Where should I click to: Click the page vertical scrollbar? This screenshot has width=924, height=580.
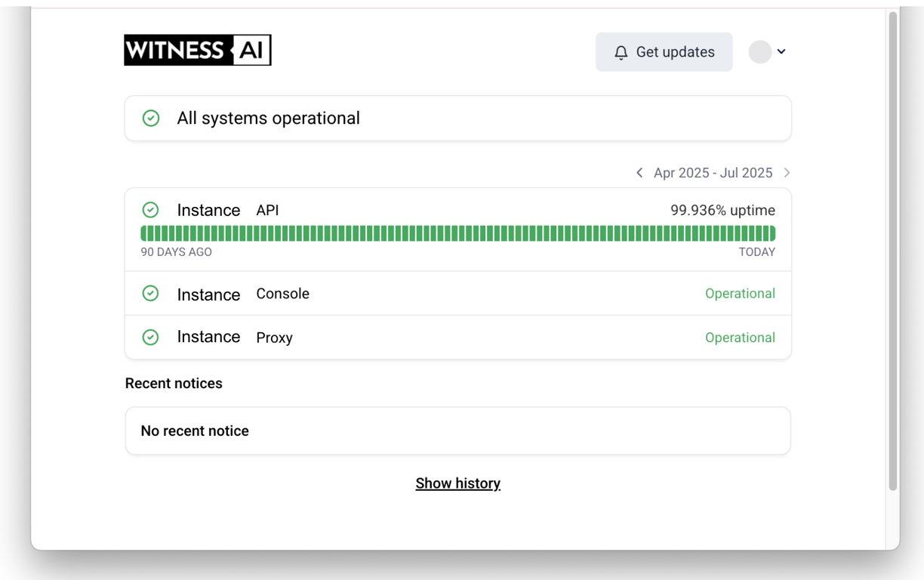[x=893, y=249]
